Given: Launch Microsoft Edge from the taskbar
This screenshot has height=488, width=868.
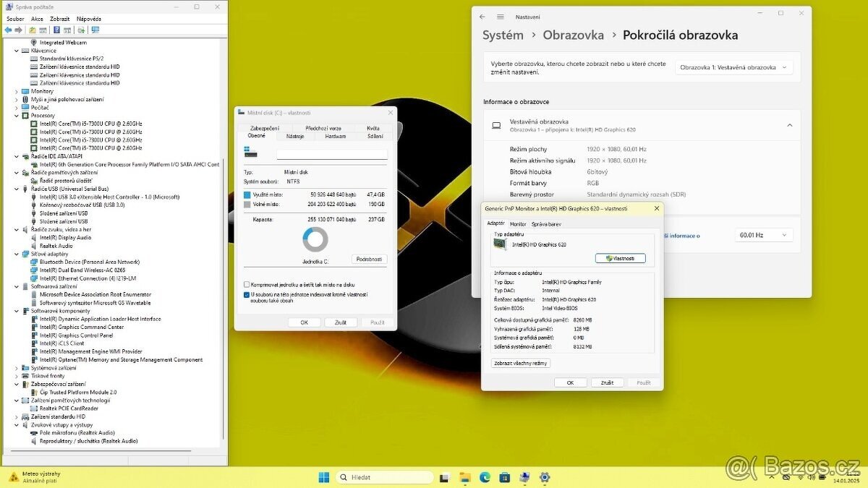Looking at the screenshot, I should point(485,477).
